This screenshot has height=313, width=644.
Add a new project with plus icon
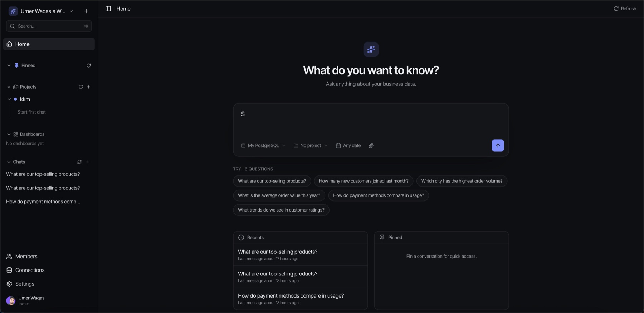pyautogui.click(x=89, y=87)
